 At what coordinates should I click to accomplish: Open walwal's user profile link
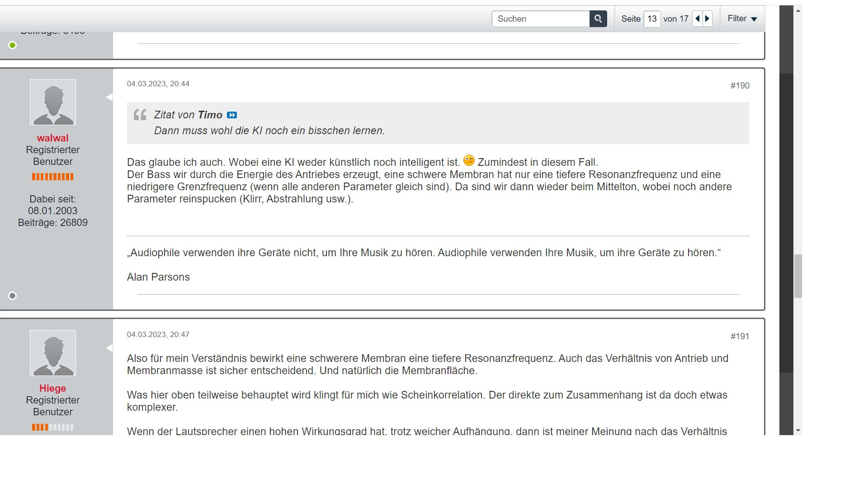point(53,138)
